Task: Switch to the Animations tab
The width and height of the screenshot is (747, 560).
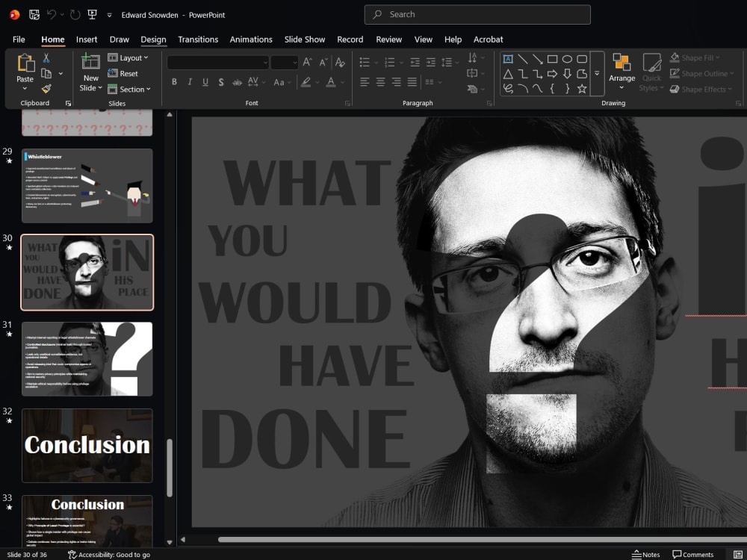Action: (x=251, y=40)
